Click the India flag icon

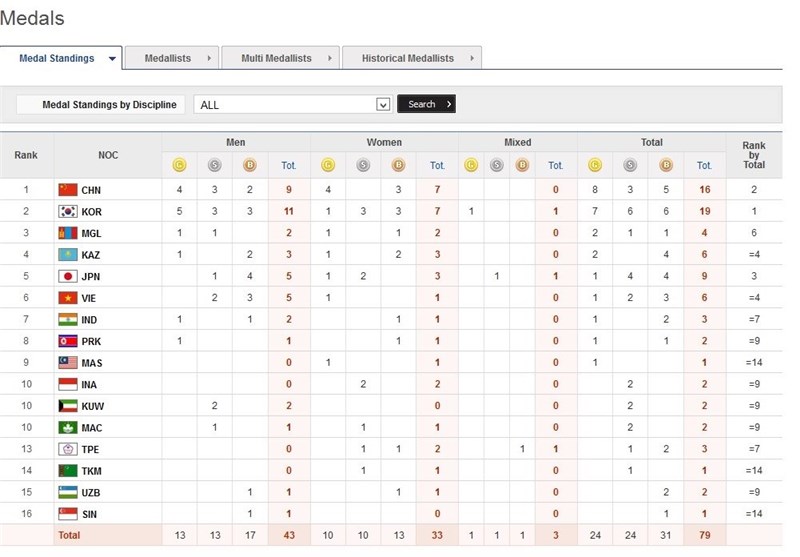point(67,319)
